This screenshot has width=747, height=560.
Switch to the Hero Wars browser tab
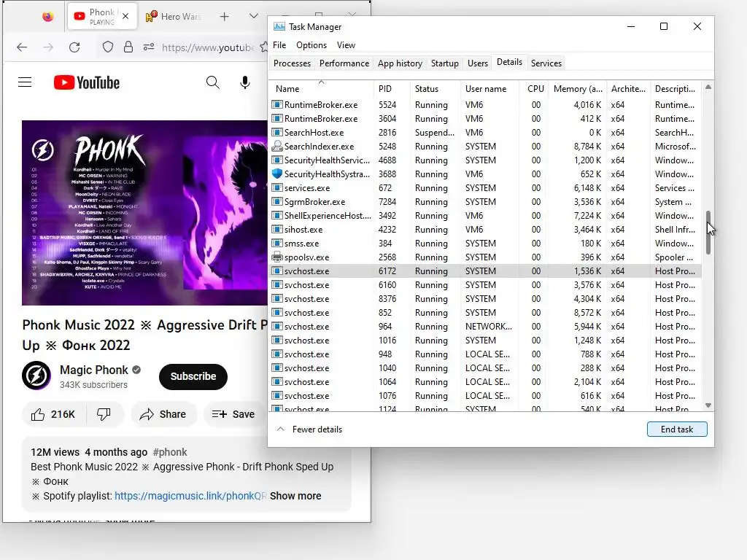pyautogui.click(x=174, y=17)
